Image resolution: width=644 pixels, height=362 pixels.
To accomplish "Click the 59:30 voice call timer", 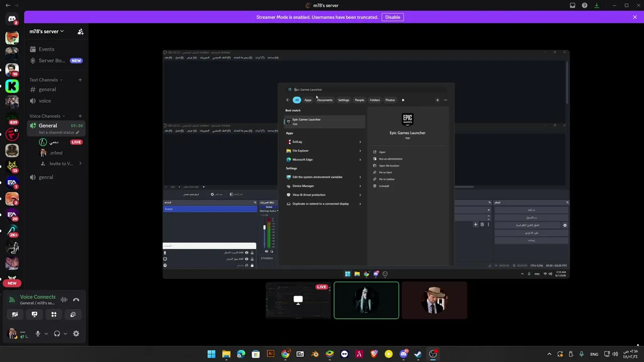I will (x=76, y=126).
